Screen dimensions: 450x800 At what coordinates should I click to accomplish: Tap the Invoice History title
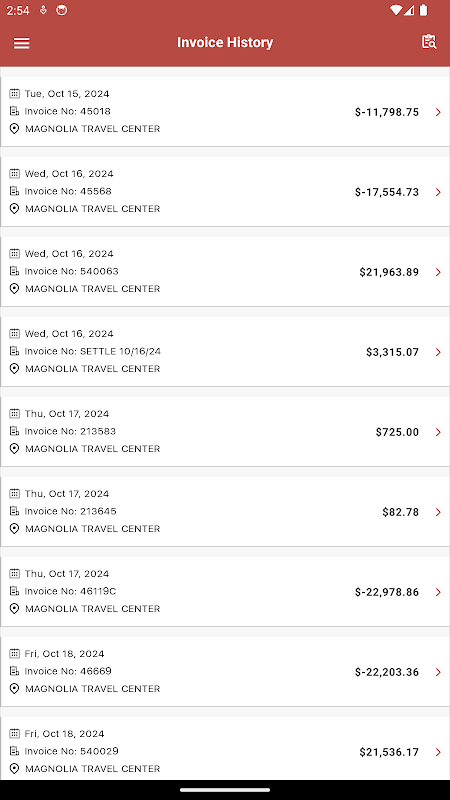(x=225, y=42)
